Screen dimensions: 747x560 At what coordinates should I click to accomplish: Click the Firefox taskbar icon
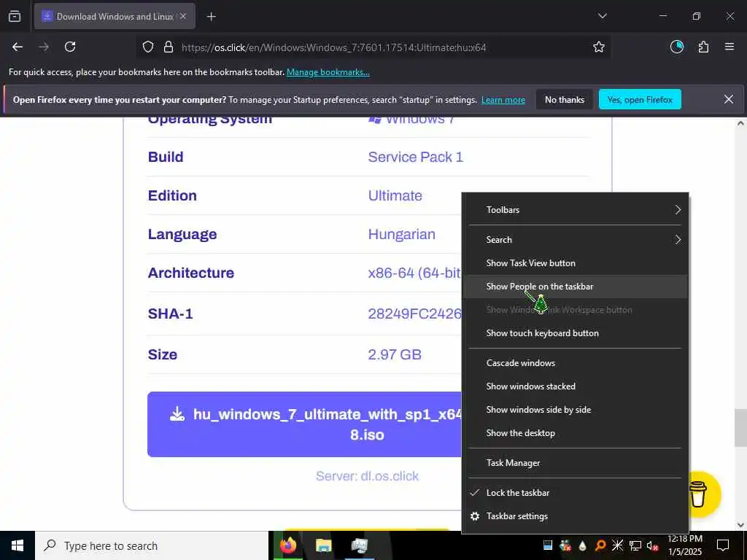[287, 545]
